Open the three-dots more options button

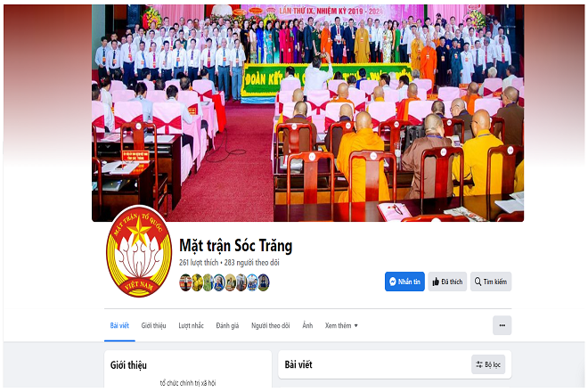pos(502,325)
